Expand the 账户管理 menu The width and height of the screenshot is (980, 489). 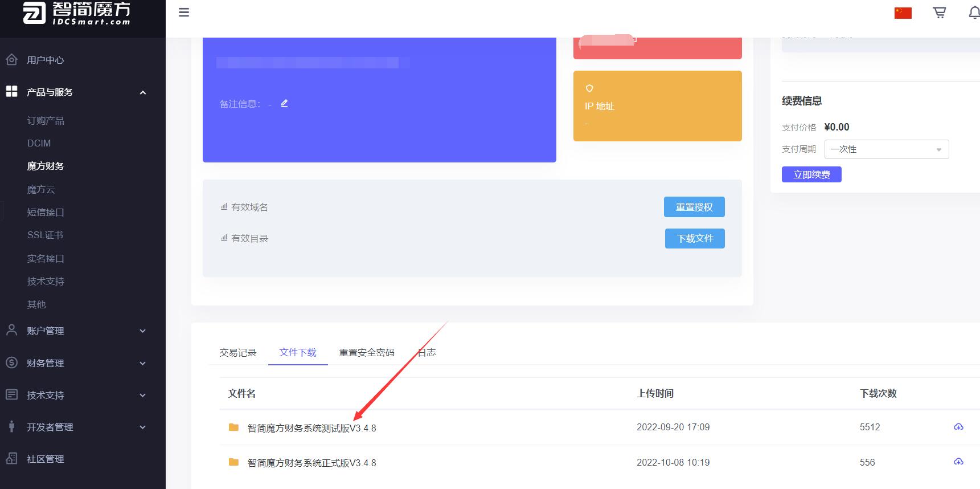tap(143, 331)
